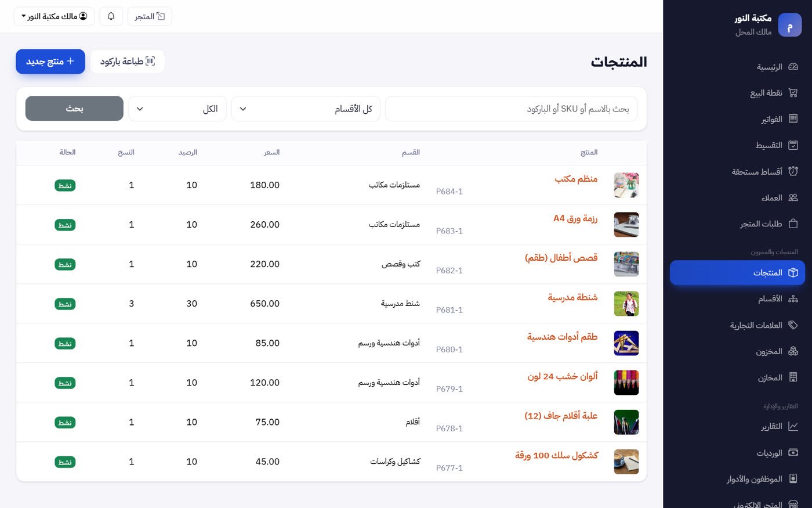This screenshot has width=812, height=508.
Task: Click the box icon beside المنتجات in the sidebar
Action: coord(793,272)
